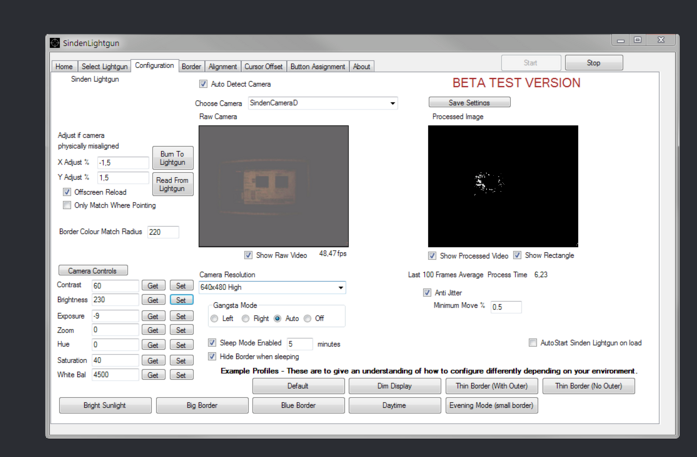697x457 pixels.
Task: Click Set button for Zoom
Action: point(181,330)
